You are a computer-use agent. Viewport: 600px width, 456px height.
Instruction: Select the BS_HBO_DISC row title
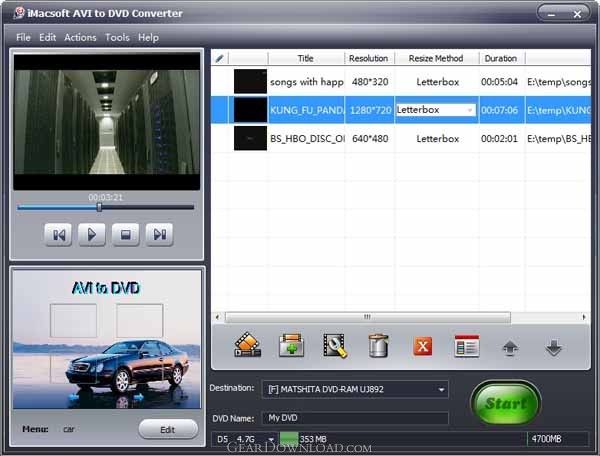(307, 138)
